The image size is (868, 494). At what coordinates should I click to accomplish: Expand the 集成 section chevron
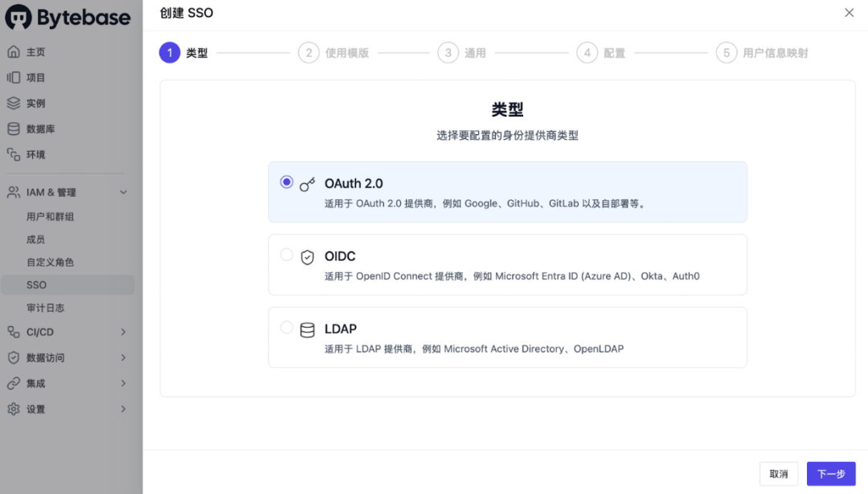[x=124, y=383]
